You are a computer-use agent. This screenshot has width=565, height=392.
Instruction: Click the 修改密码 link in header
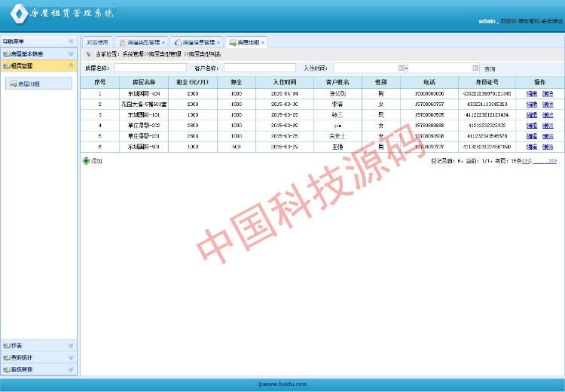pyautogui.click(x=529, y=21)
